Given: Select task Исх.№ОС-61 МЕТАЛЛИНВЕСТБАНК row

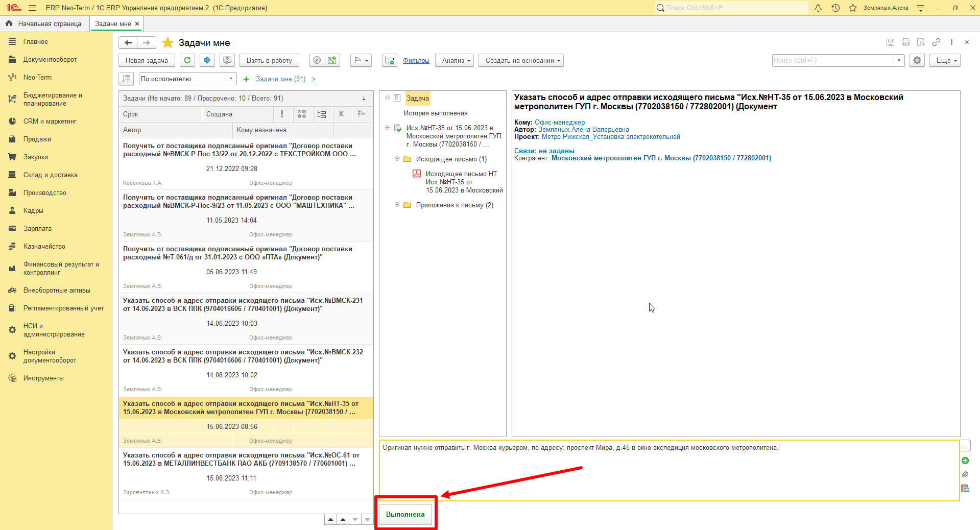Looking at the screenshot, I should click(246, 473).
